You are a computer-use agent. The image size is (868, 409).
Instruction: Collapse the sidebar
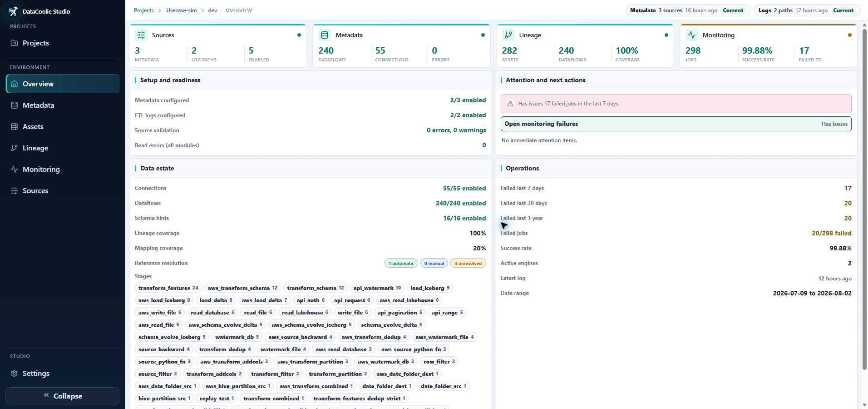[x=63, y=396]
